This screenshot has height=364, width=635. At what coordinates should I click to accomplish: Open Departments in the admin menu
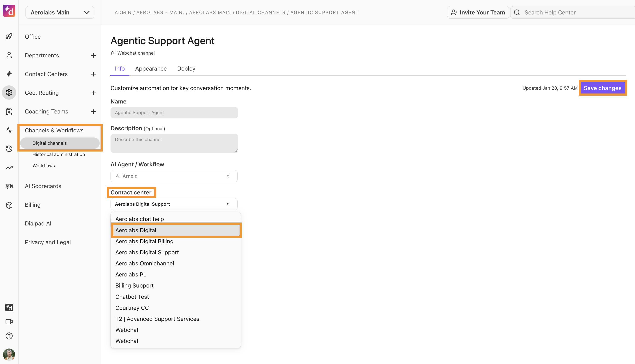(x=42, y=55)
